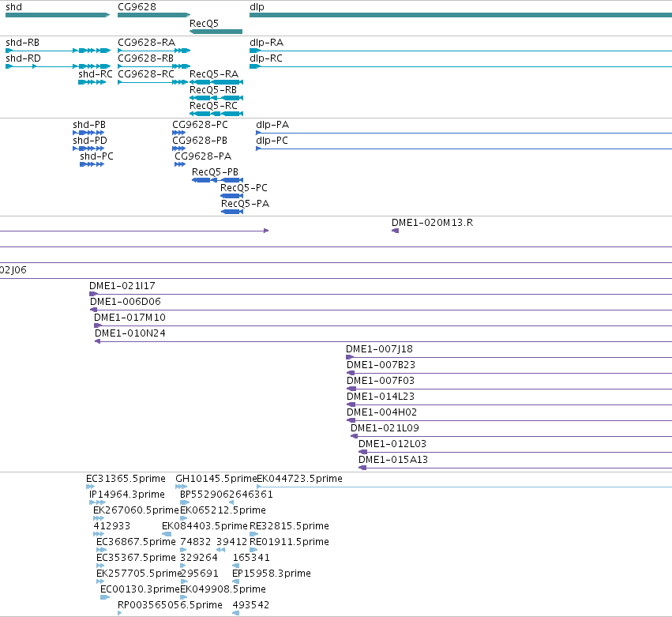Select the shd-PC protein label

pyautogui.click(x=96, y=156)
